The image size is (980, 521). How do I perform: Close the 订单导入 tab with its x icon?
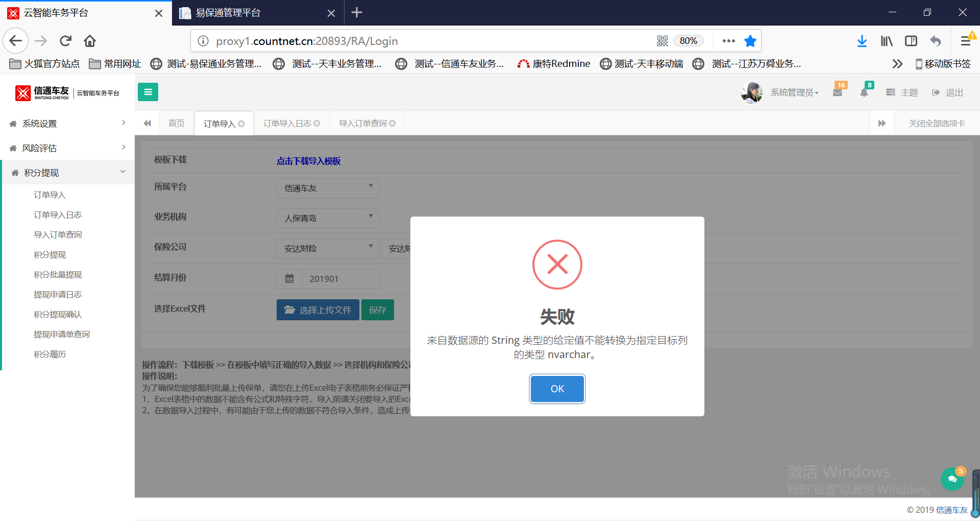click(241, 124)
